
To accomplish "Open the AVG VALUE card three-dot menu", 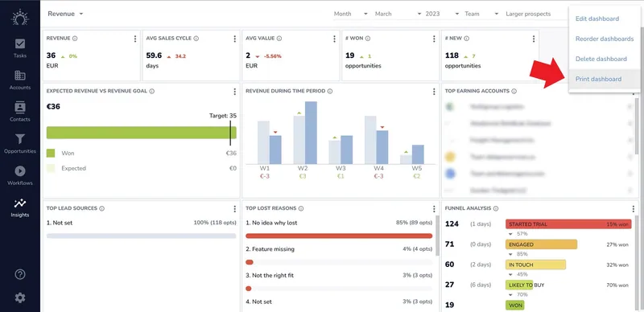I will [334, 39].
